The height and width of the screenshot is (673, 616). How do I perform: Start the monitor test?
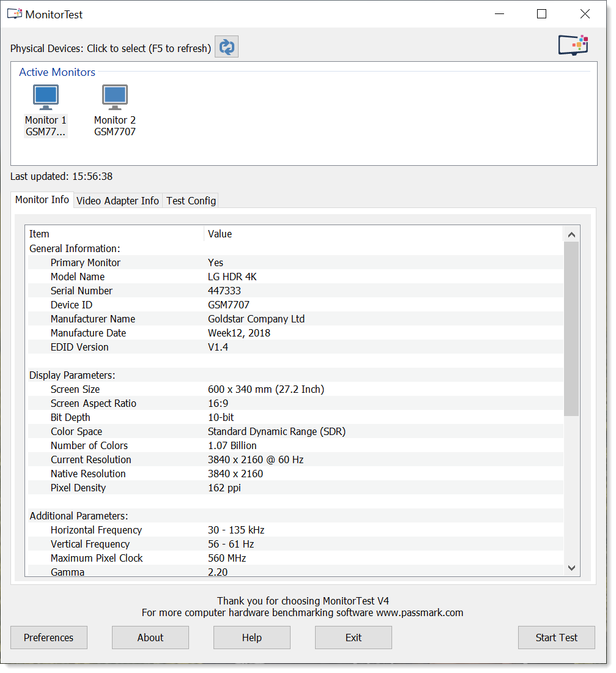[556, 638]
